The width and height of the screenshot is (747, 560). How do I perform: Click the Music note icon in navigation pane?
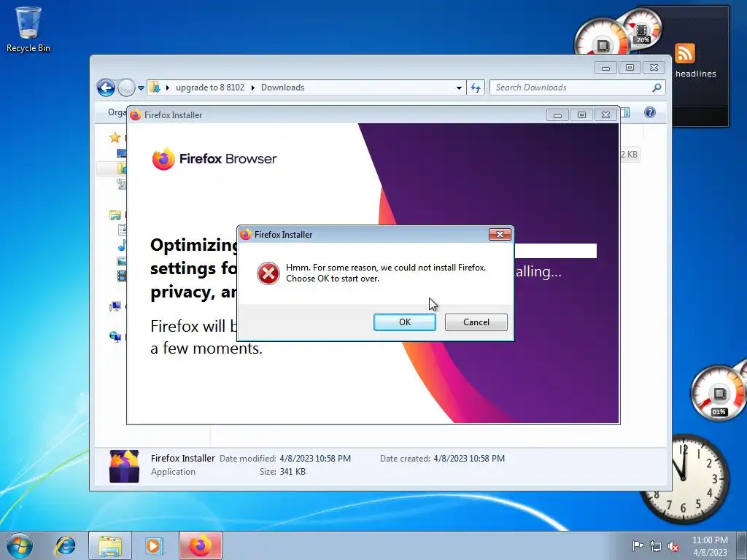[122, 245]
